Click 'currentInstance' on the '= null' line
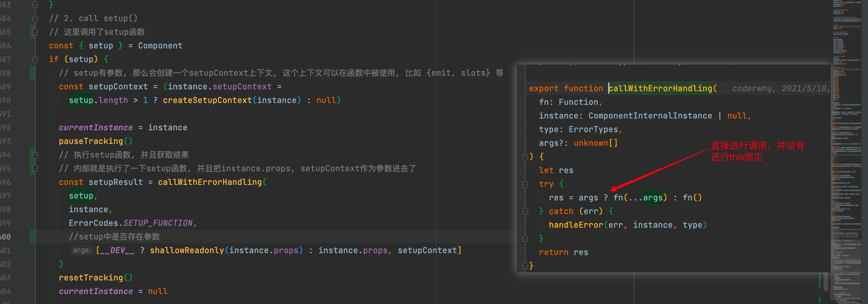Image resolution: width=868 pixels, height=304 pixels. pyautogui.click(x=96, y=291)
